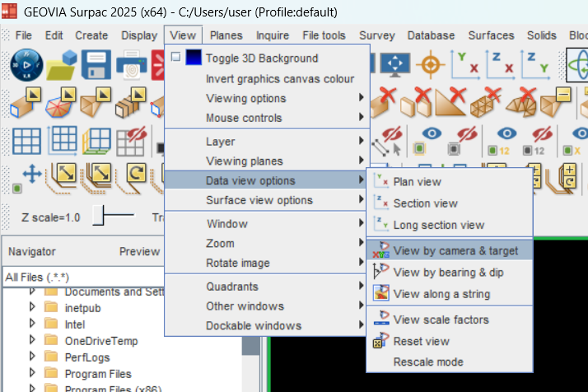This screenshot has width=588, height=392.
Task: Select Long section view entry
Action: [450, 225]
